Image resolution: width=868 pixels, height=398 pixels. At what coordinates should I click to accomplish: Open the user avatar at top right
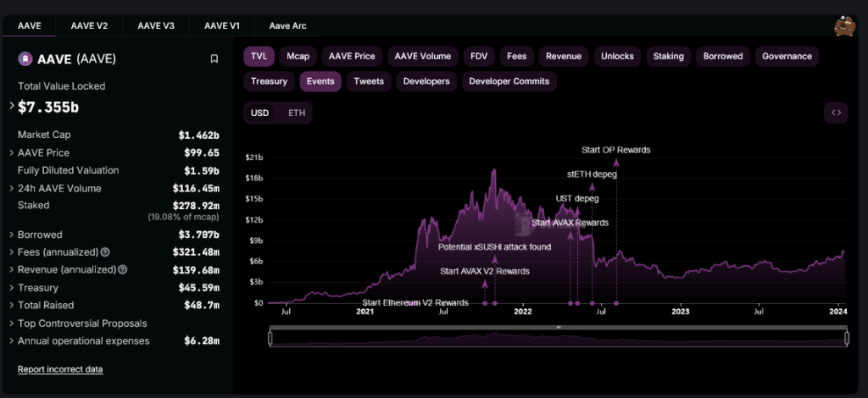point(844,25)
